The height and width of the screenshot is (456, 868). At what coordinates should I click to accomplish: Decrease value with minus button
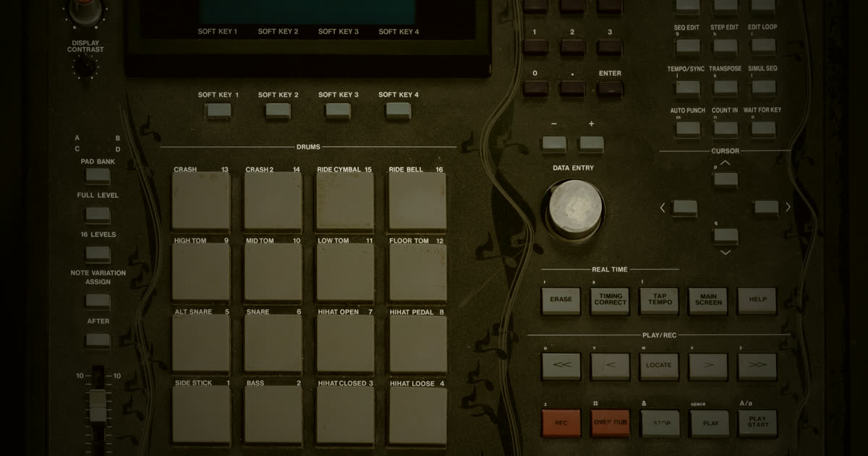[554, 143]
